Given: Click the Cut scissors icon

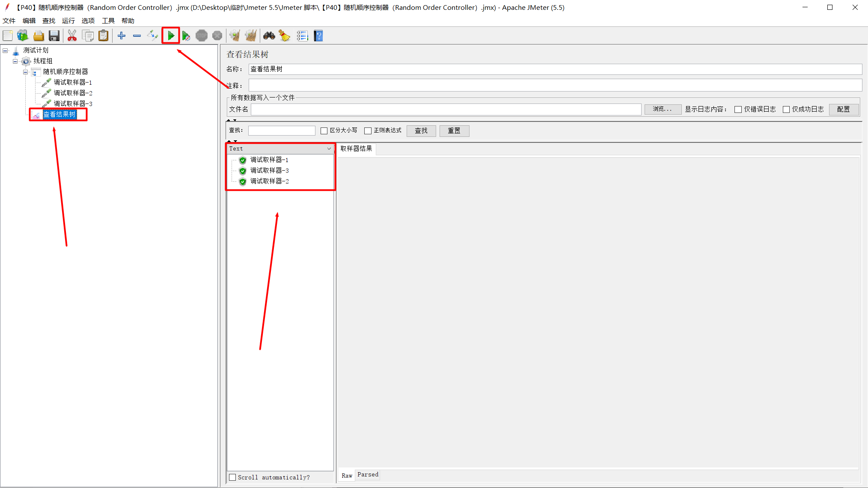Looking at the screenshot, I should 72,36.
